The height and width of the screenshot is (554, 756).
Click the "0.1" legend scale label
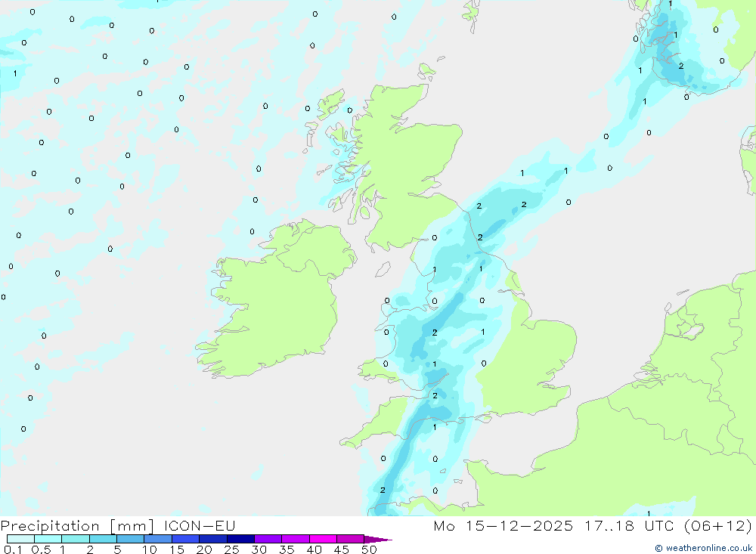(x=13, y=549)
